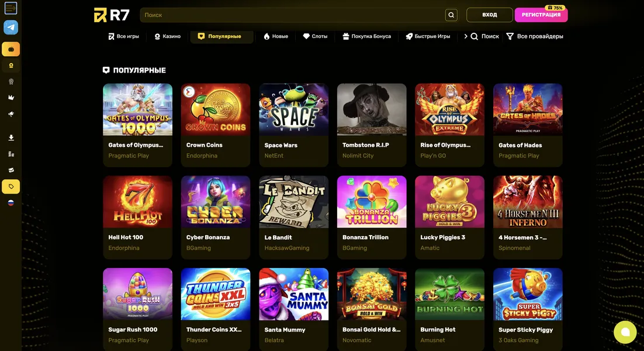Click the pink РЕГИСТРАЦИЯ button

[x=541, y=15]
